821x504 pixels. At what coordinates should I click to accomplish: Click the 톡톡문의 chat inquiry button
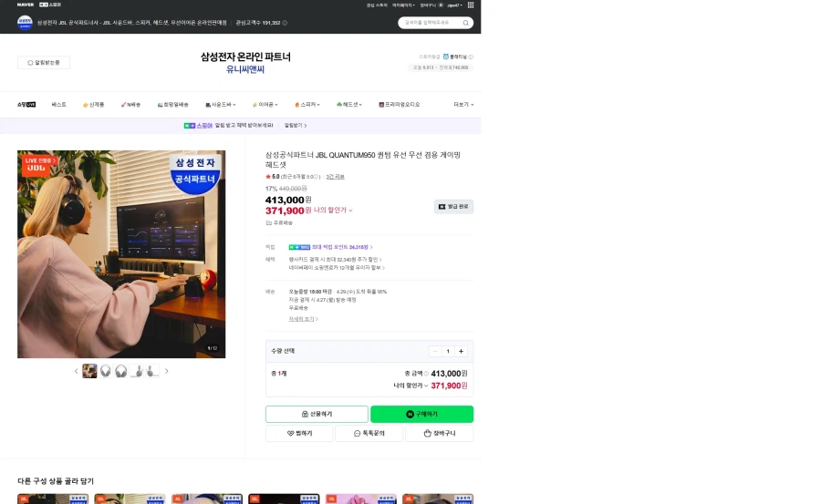click(x=369, y=433)
